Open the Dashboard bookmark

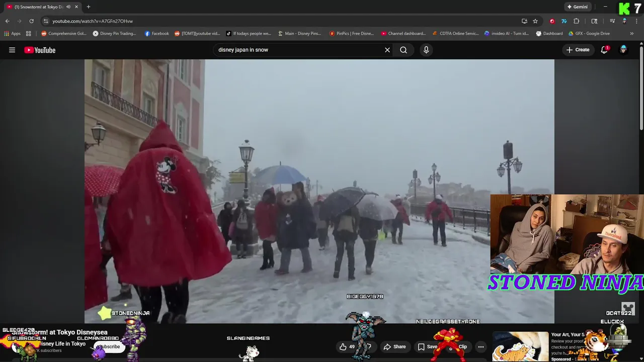pos(549,34)
